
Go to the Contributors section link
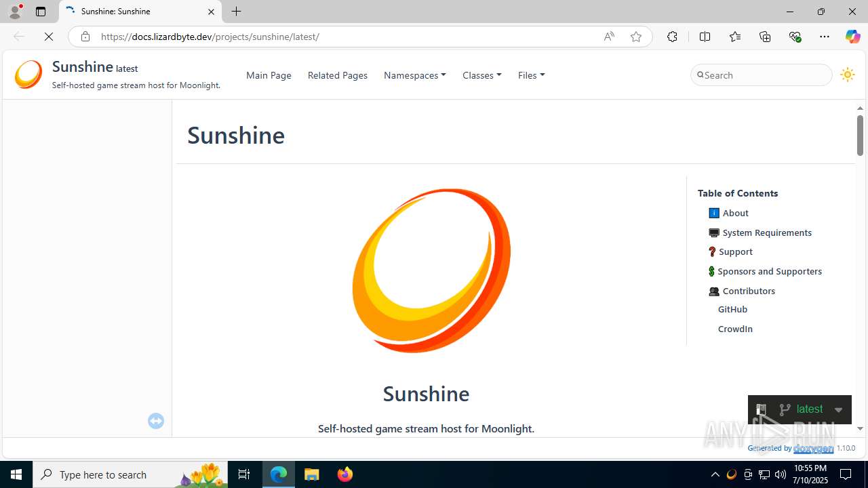tap(749, 291)
